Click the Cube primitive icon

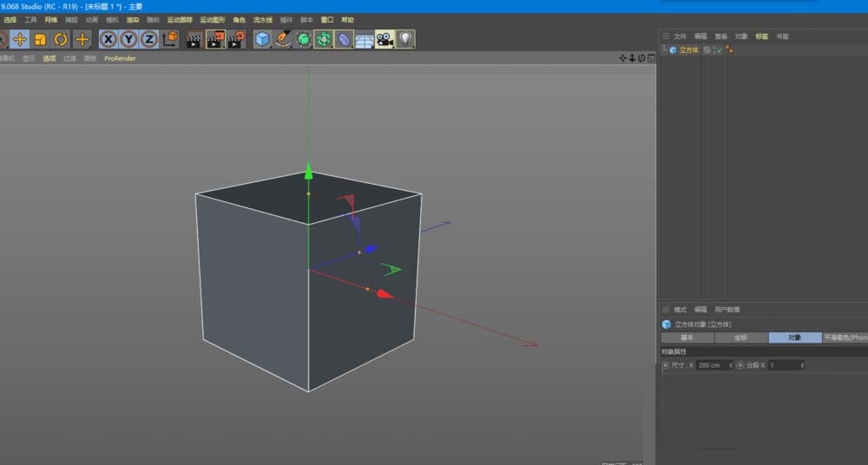[x=262, y=39]
